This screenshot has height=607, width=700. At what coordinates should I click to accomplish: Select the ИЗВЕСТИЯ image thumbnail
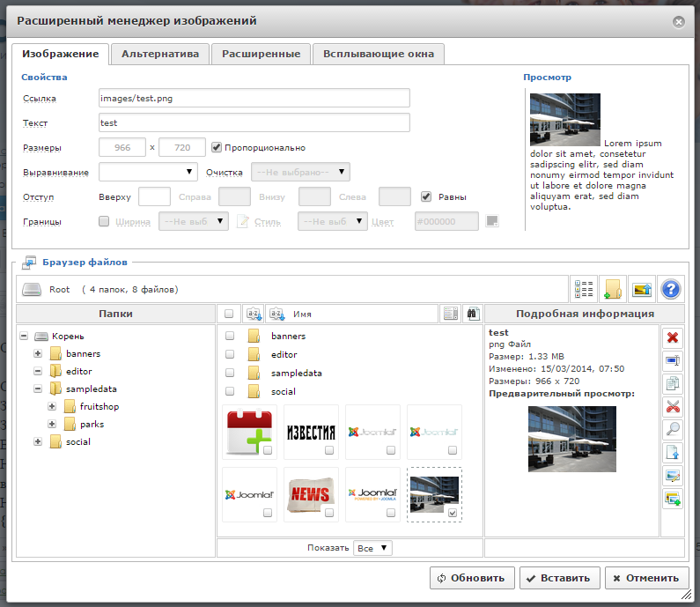tap(311, 433)
